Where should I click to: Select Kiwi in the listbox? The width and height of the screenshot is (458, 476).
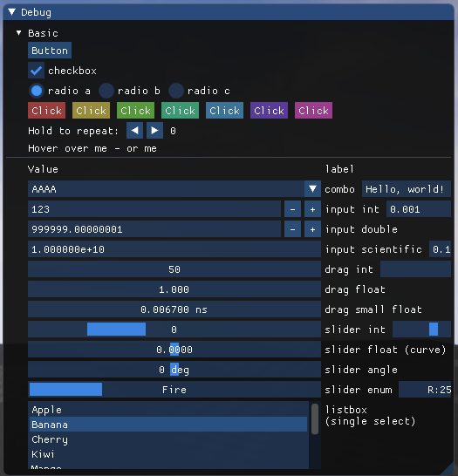(x=168, y=454)
